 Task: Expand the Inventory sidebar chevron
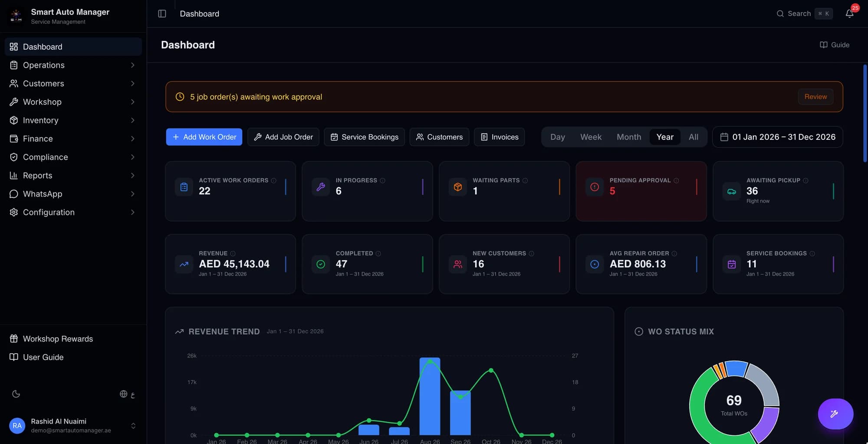point(132,120)
